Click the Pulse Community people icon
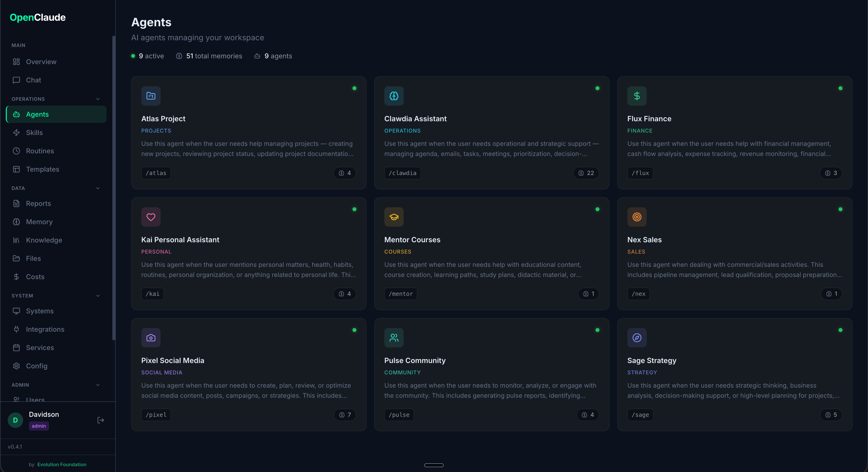The image size is (868, 472). click(393, 337)
